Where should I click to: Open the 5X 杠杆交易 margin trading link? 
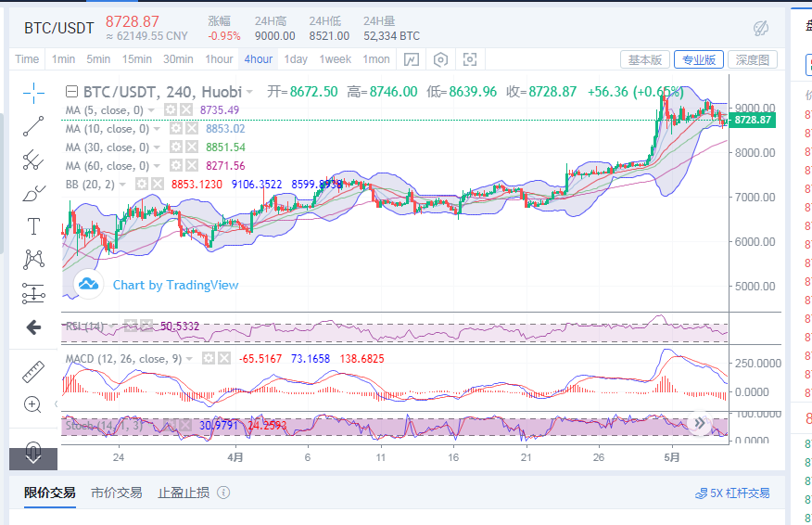click(732, 493)
